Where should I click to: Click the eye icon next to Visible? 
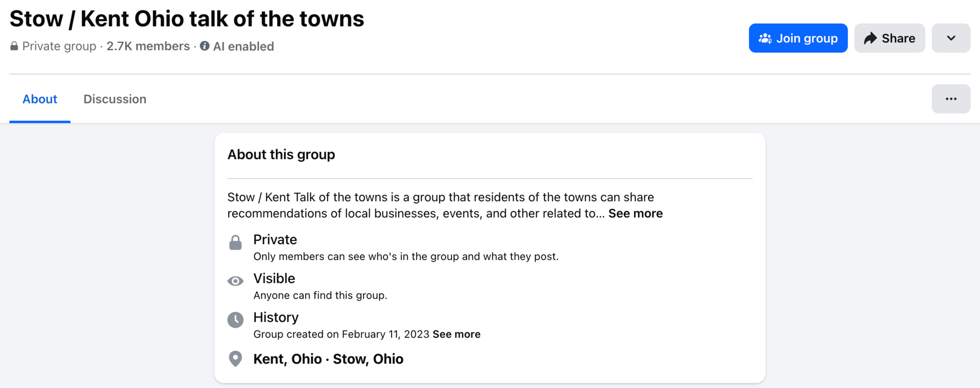point(235,281)
